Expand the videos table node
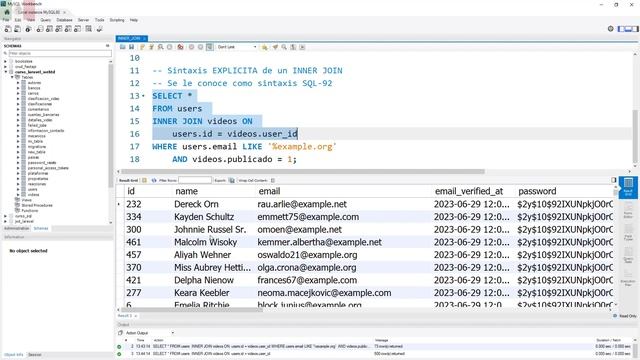This screenshot has height=360, width=640. 18,195
